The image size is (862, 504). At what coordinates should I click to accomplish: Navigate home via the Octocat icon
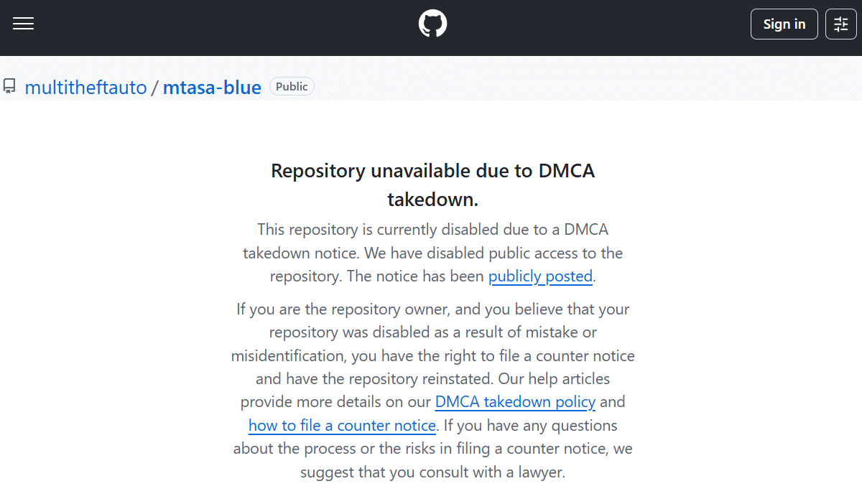[x=432, y=23]
